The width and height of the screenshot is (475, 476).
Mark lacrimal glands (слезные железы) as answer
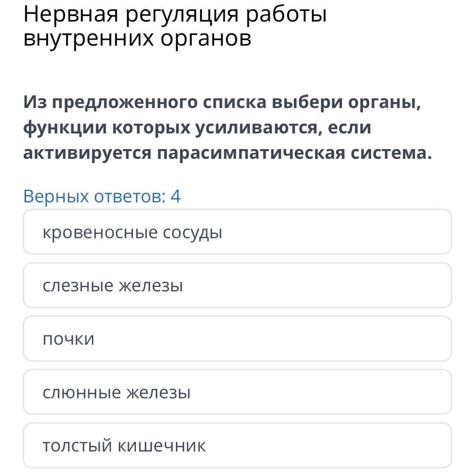point(113,286)
